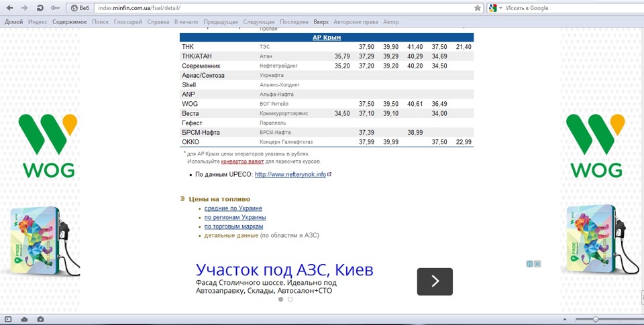Expand search engine dropdown arrow
The width and height of the screenshot is (644, 325).
[500, 8]
